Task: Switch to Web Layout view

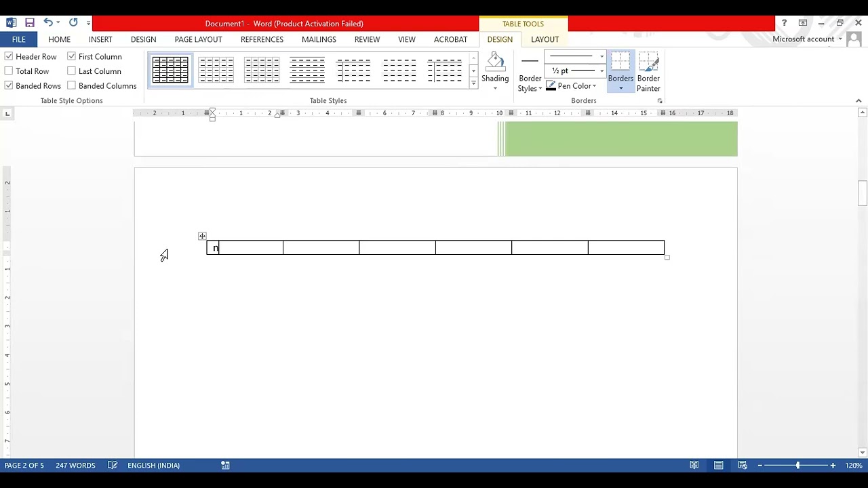Action: [743, 466]
